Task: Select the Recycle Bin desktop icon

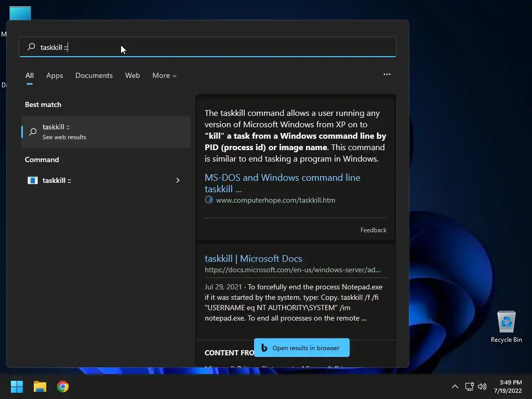Action: point(506,327)
